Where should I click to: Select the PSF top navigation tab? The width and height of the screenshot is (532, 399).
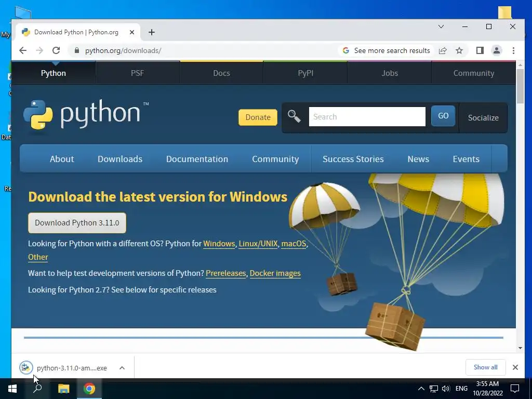click(137, 73)
